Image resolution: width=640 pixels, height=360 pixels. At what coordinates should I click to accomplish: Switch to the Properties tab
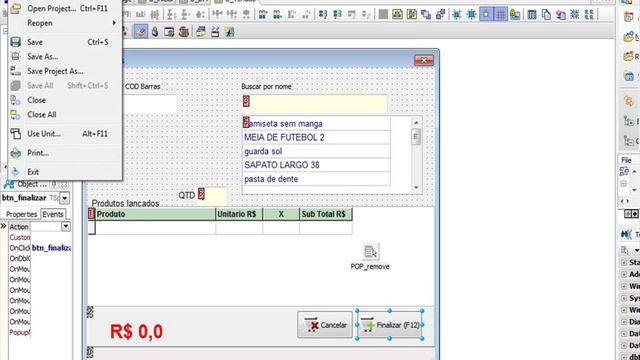coord(21,214)
